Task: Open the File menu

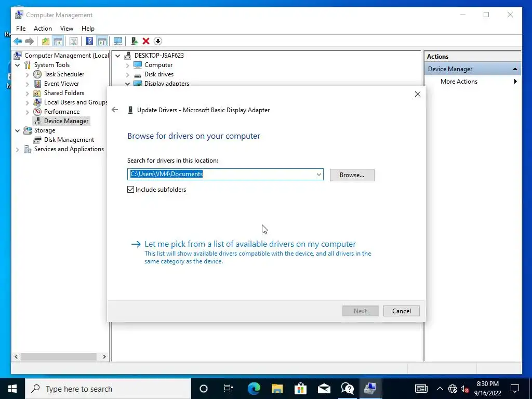Action: click(21, 29)
